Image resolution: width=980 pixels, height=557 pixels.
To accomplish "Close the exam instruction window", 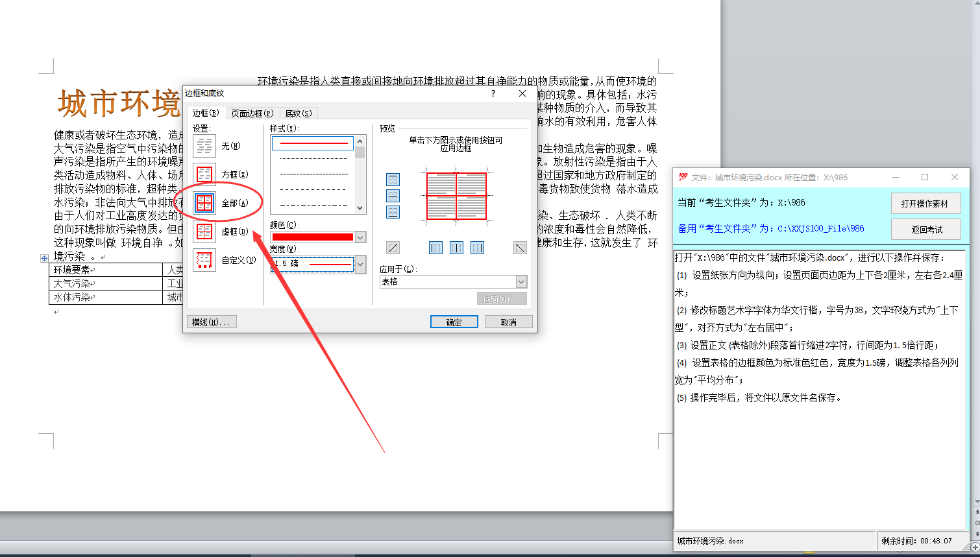I will [x=955, y=177].
